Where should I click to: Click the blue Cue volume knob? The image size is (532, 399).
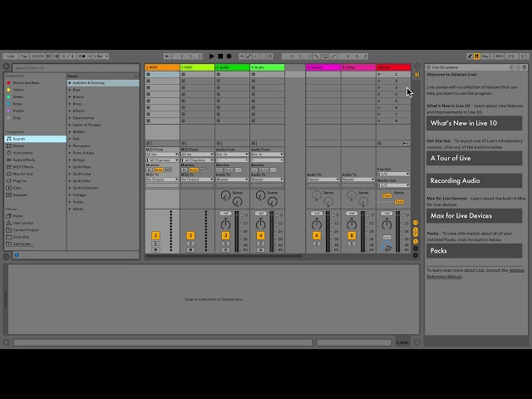point(387,247)
